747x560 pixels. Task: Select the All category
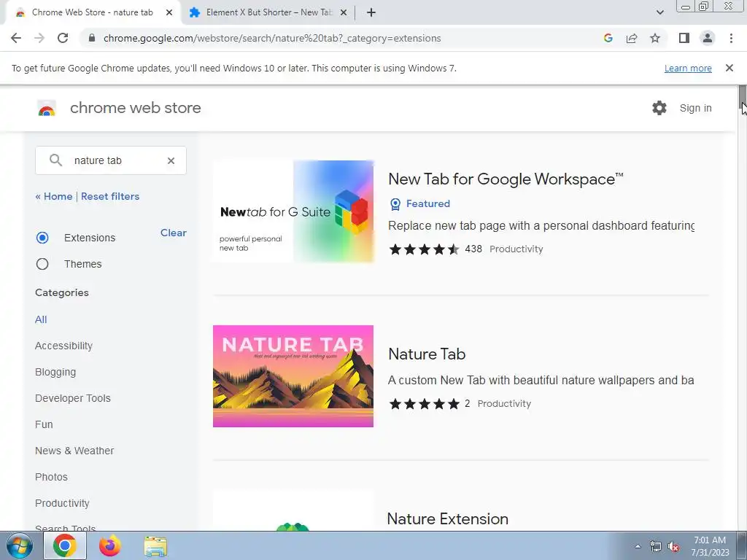[x=41, y=319]
